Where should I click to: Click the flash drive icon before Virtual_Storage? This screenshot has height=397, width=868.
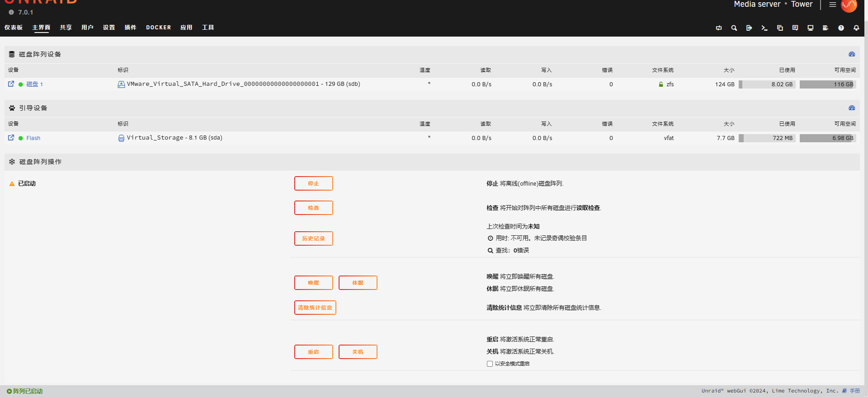point(121,138)
